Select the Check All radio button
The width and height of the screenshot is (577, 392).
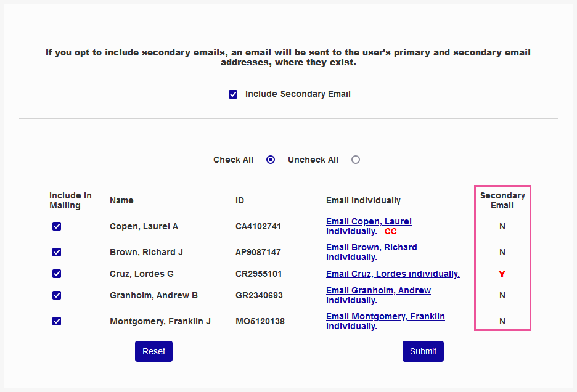coord(271,160)
